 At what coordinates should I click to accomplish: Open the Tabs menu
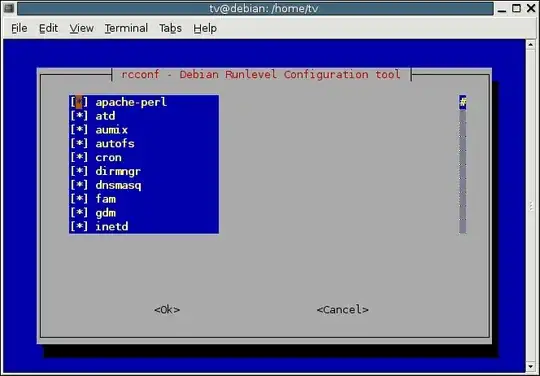(170, 28)
